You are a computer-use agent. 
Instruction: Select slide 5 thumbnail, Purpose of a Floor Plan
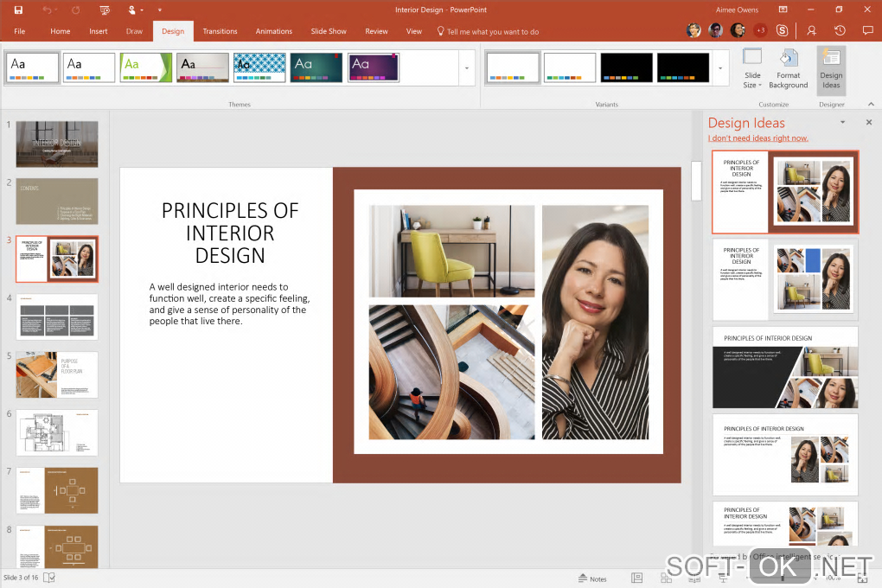(57, 374)
